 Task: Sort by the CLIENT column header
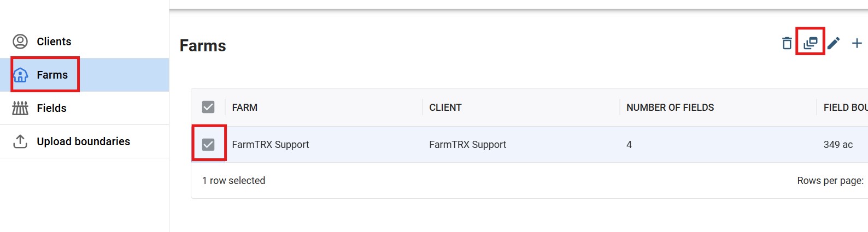pos(445,108)
